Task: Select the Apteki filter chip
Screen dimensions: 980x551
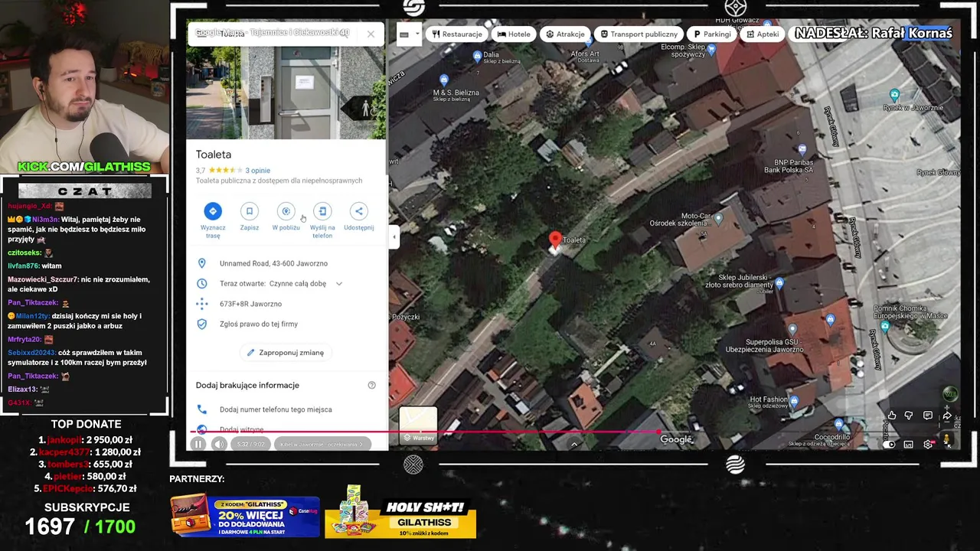Action: (x=763, y=34)
